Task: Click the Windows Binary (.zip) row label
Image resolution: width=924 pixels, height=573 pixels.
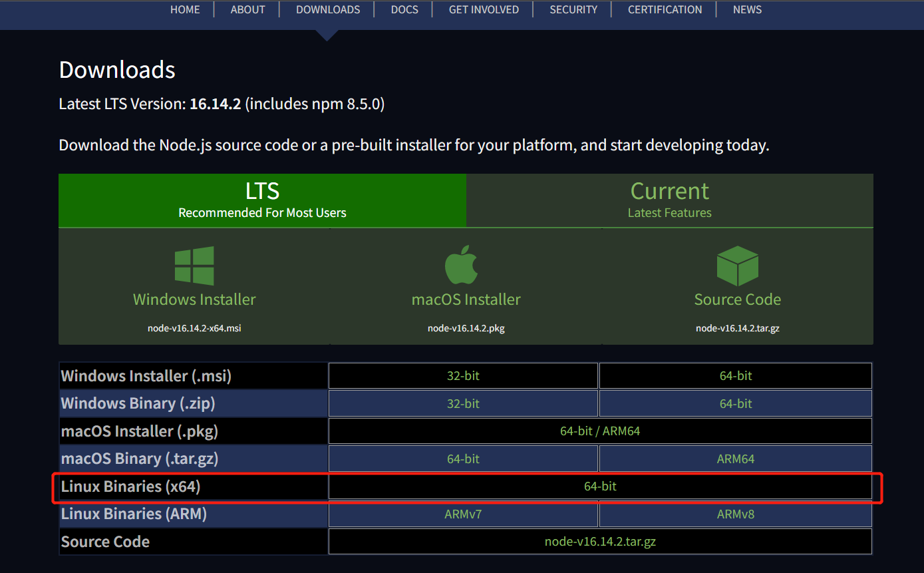Action: [x=138, y=403]
